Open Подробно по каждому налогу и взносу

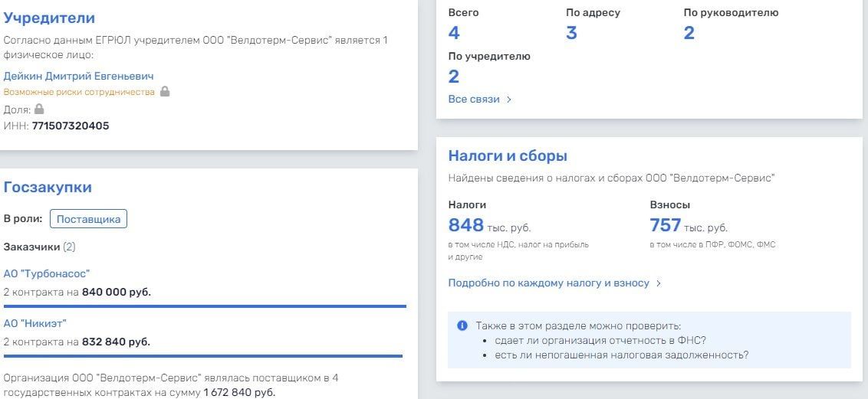click(x=548, y=283)
